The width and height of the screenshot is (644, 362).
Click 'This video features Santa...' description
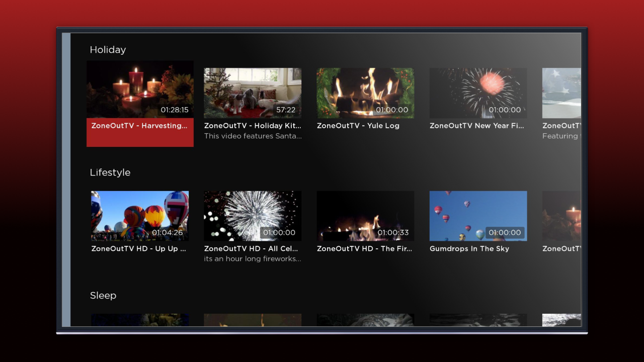[253, 136]
